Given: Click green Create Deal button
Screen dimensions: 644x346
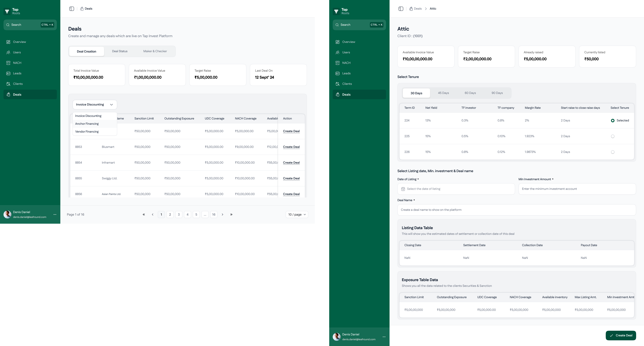Looking at the screenshot, I should pos(621,336).
